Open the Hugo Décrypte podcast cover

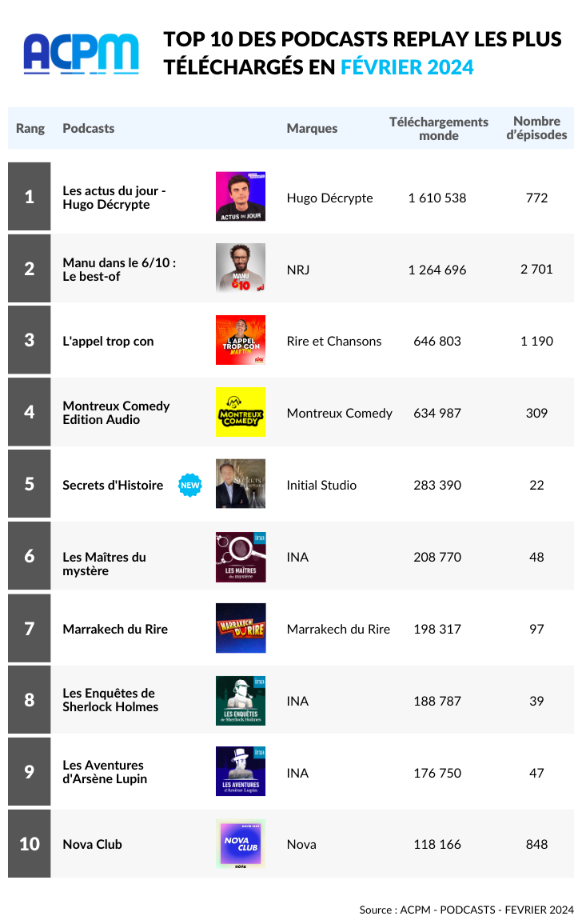[x=241, y=196]
